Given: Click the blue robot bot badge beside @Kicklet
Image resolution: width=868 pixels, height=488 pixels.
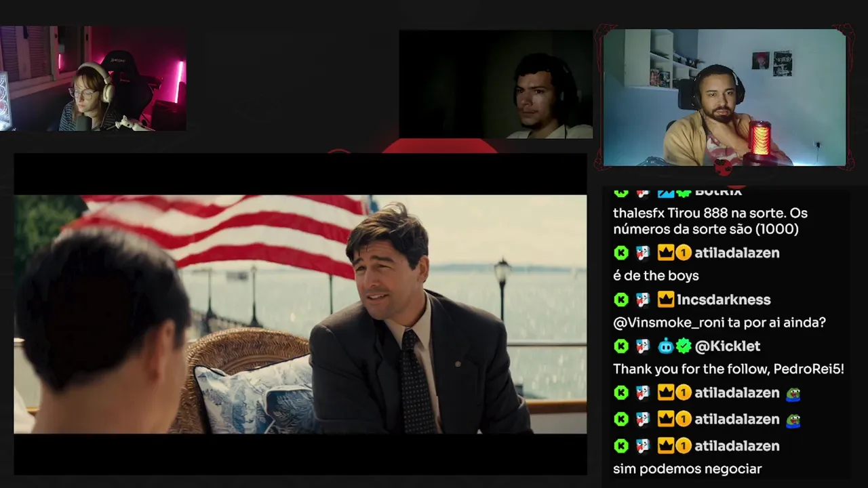Looking at the screenshot, I should [666, 346].
